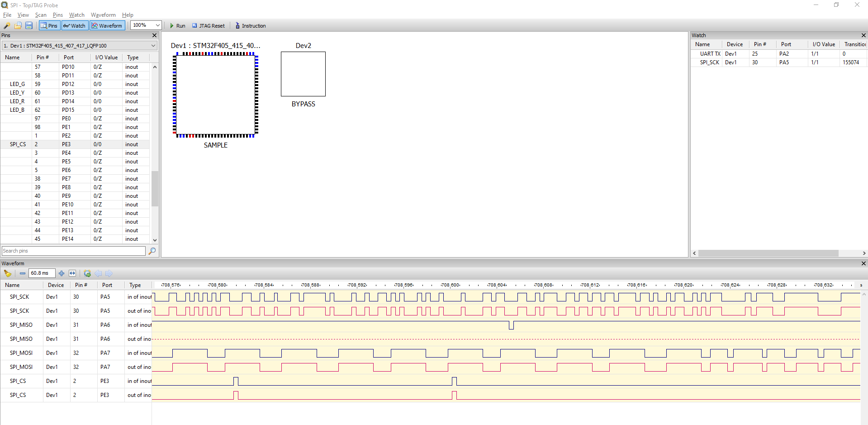Open the Dev1 device selector dropdown
Viewport: 868px width, 425px height.
[153, 45]
